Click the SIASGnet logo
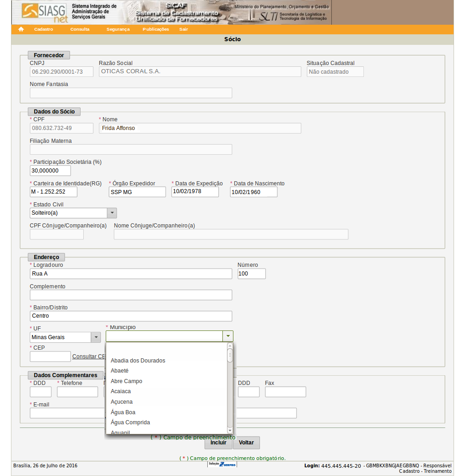This screenshot has height=476, width=465. pyautogui.click(x=45, y=13)
